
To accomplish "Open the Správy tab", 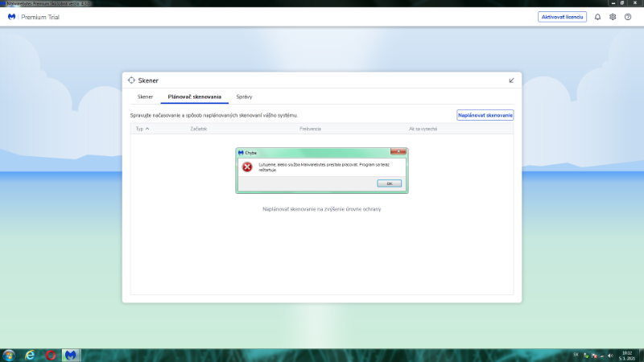I will [x=244, y=97].
